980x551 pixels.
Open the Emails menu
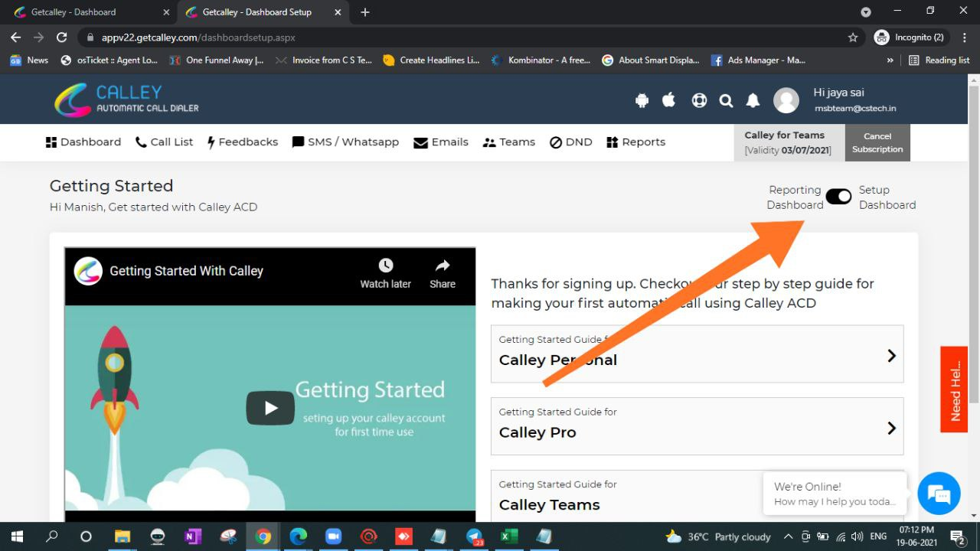tap(441, 142)
